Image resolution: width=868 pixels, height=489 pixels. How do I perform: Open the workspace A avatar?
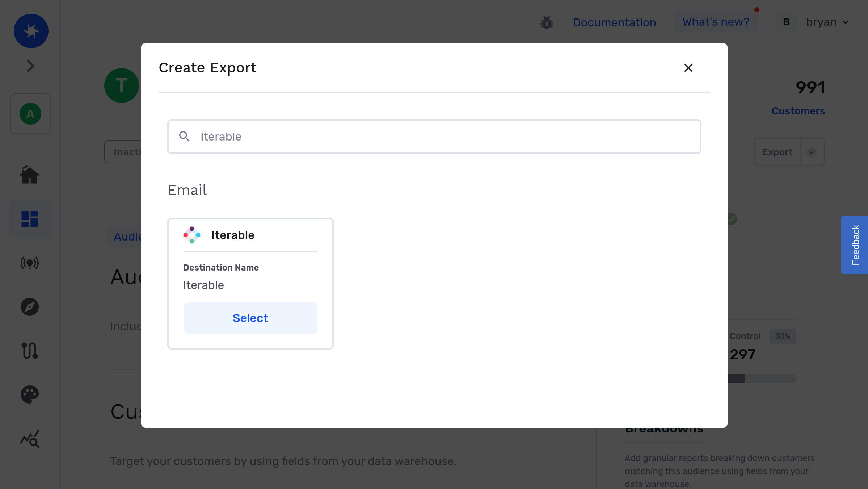(30, 114)
